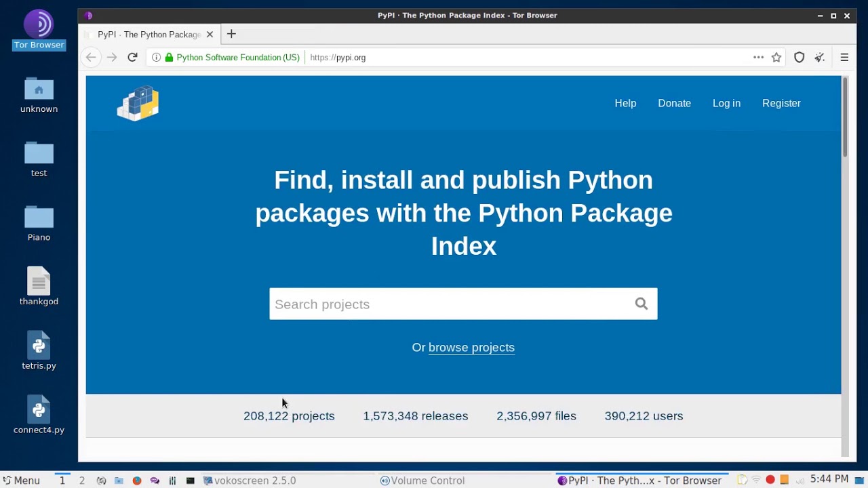Open the browser hamburger menu

pos(844,58)
